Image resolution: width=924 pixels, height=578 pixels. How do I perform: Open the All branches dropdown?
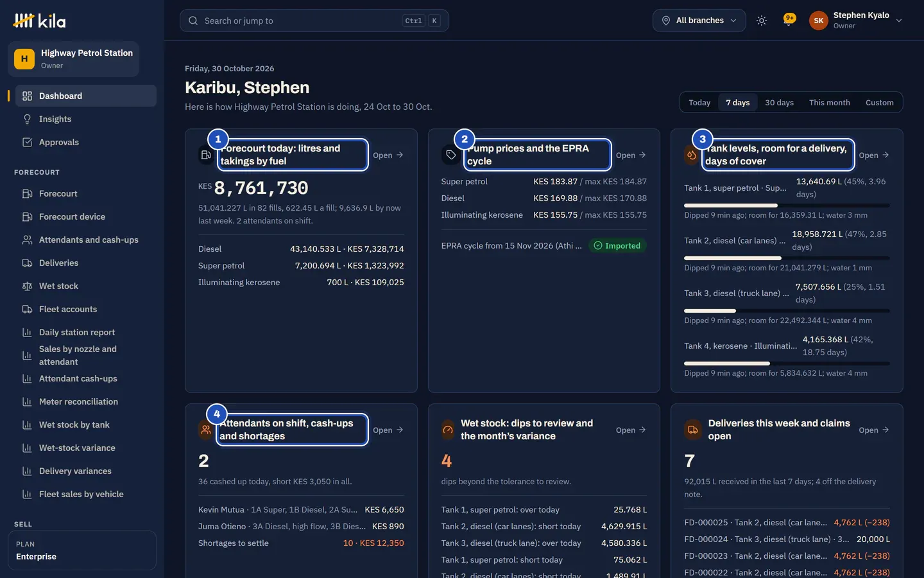point(699,21)
